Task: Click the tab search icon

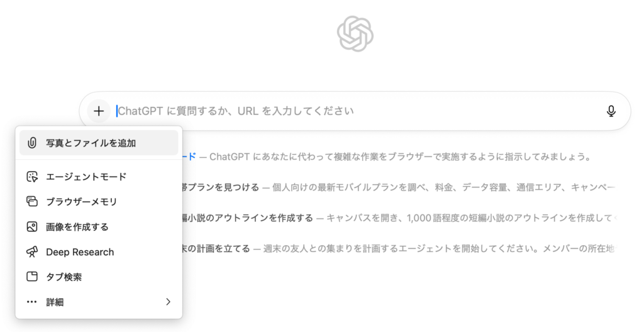Action: tap(32, 277)
